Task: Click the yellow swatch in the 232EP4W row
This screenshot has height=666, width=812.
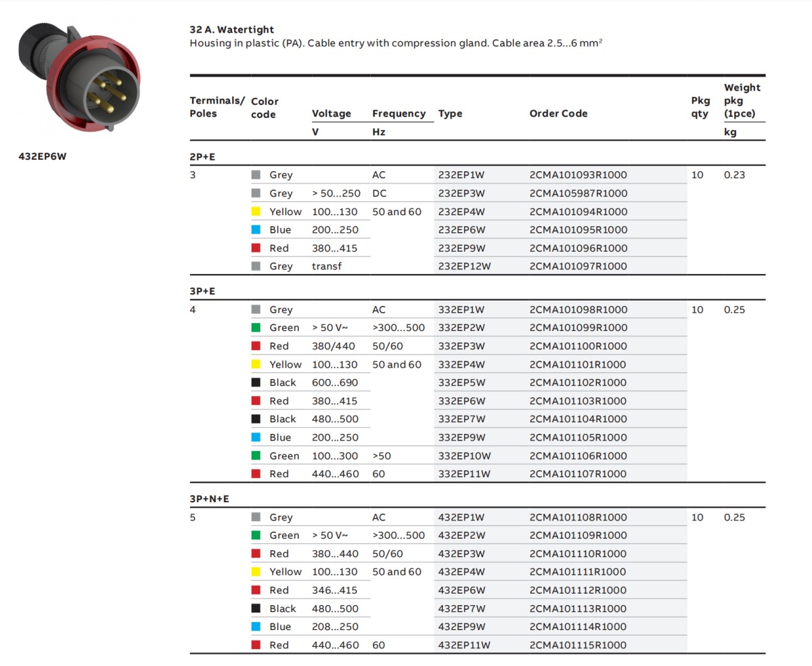Action: pyautogui.click(x=256, y=212)
